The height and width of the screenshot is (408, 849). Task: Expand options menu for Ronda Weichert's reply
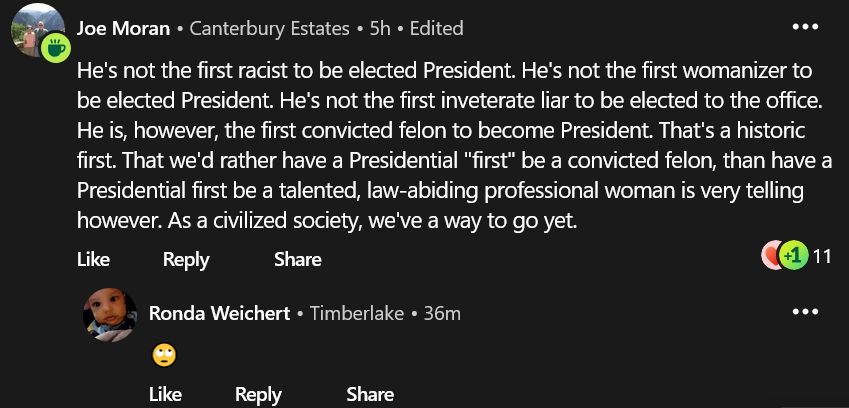pyautogui.click(x=805, y=312)
